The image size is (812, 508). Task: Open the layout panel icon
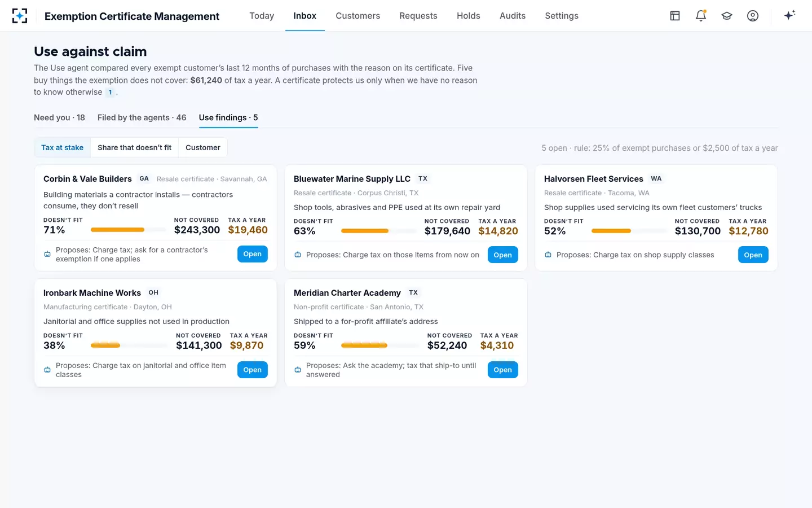[675, 16]
